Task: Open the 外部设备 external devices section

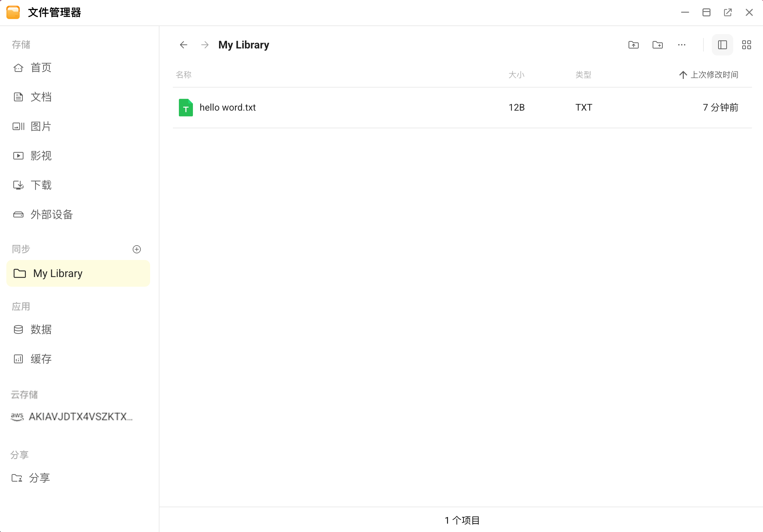Action: pos(51,215)
